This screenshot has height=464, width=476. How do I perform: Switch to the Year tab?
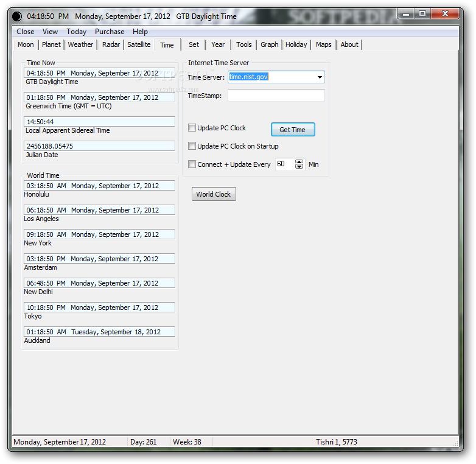click(218, 44)
